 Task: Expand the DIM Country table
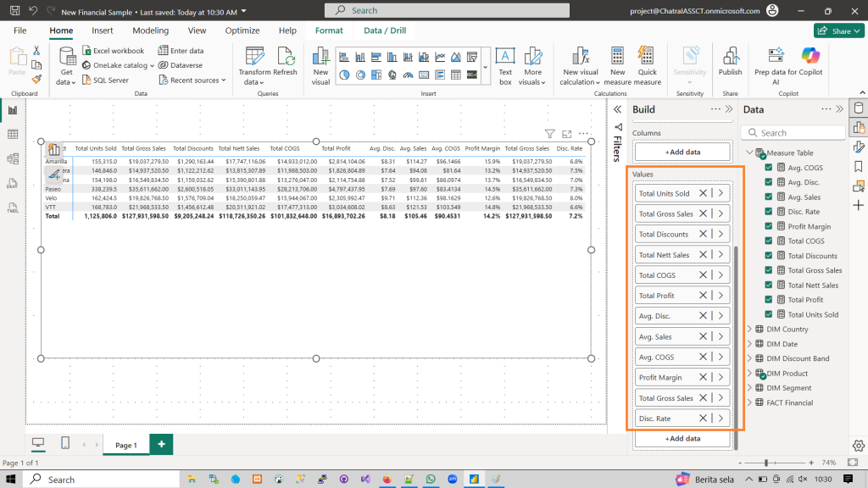tap(748, 329)
